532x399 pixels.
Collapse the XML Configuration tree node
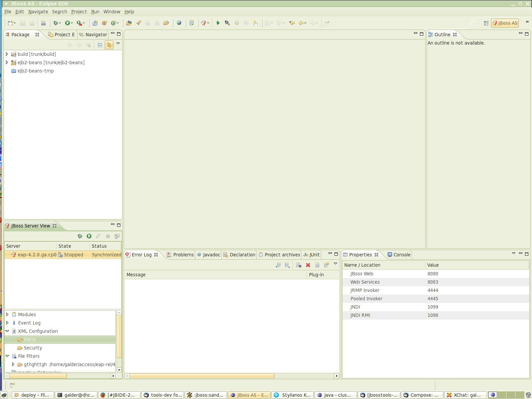coord(7,331)
